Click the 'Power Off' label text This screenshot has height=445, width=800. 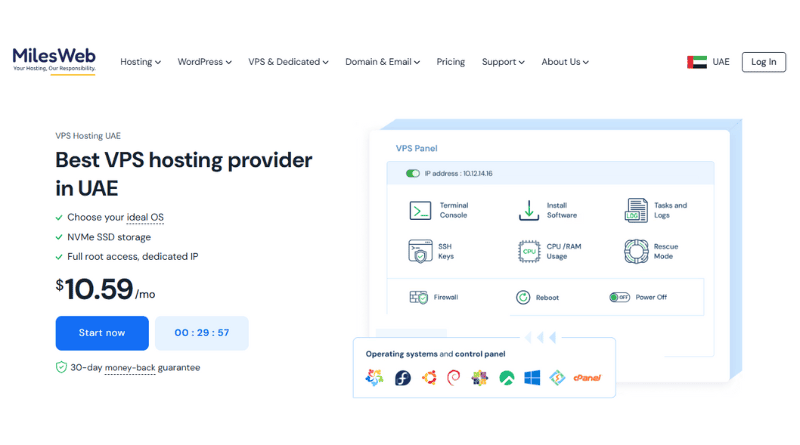[651, 297]
